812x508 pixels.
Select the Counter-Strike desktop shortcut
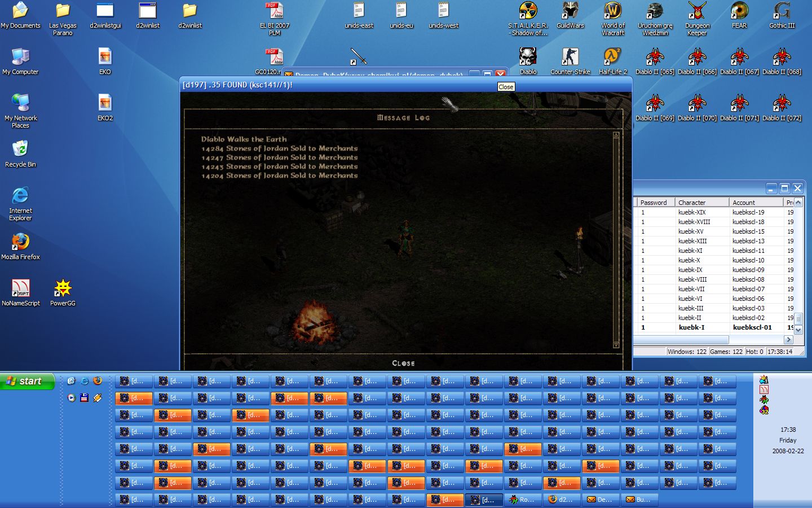click(x=570, y=61)
